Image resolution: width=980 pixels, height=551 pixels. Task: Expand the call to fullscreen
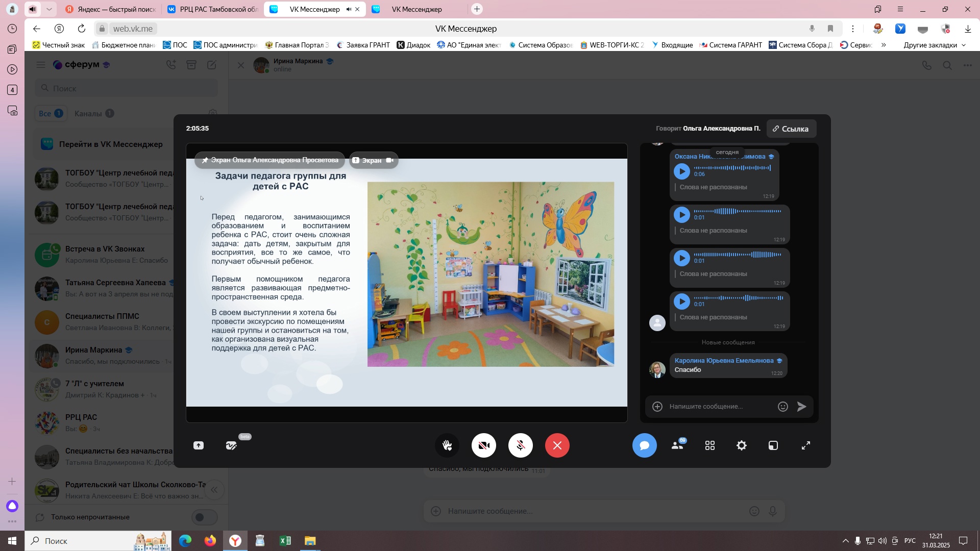click(x=806, y=445)
